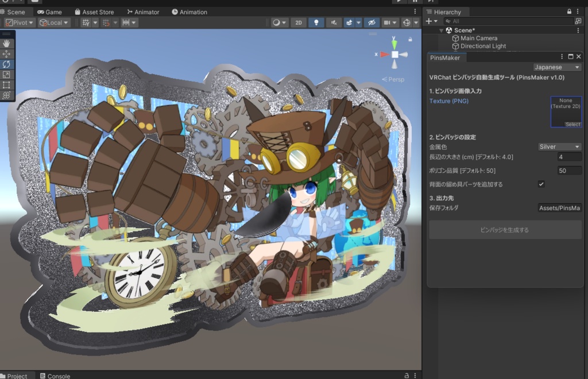Click the polygon quality field showing 50
Screen dimensions: 588x379
click(569, 171)
